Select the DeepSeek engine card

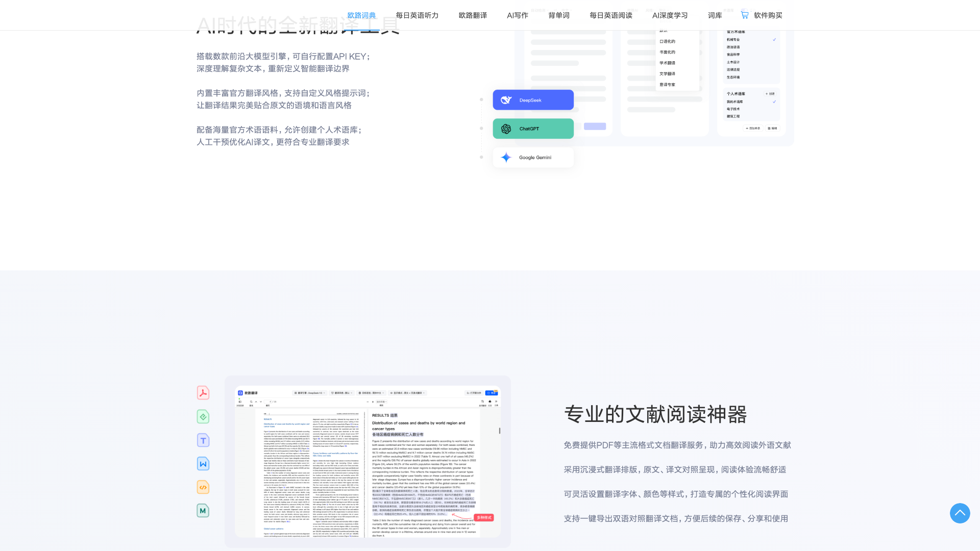[x=533, y=100]
